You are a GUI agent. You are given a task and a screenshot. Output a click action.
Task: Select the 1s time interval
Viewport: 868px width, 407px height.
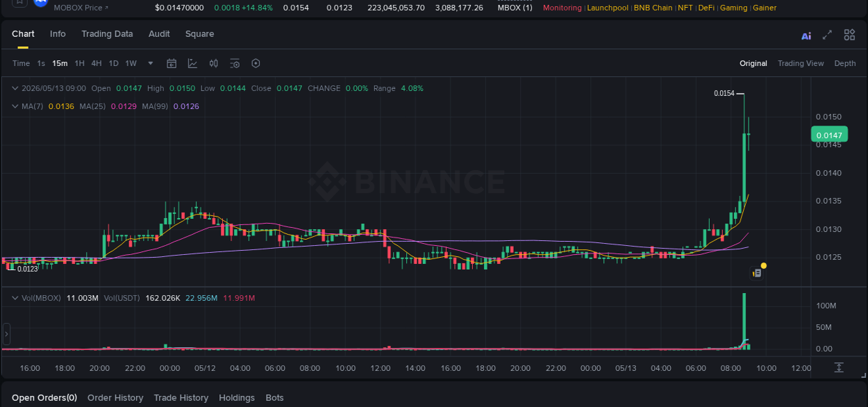pos(41,63)
